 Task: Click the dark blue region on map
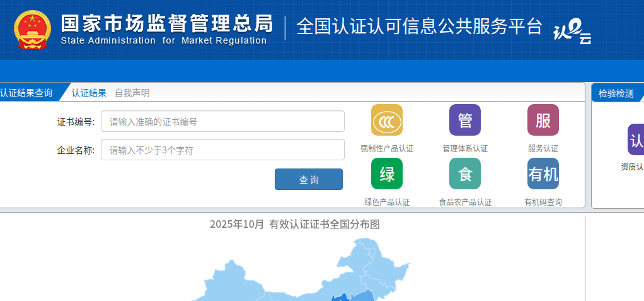tap(341, 297)
